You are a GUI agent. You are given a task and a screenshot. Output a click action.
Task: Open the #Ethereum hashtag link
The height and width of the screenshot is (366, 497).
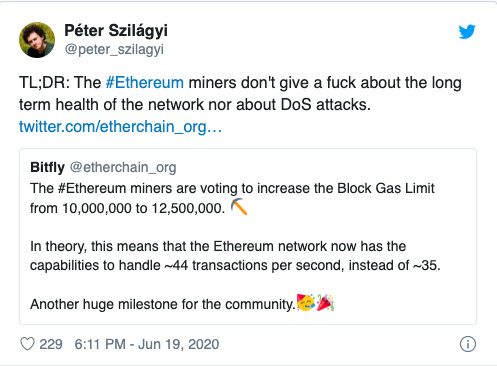[145, 82]
